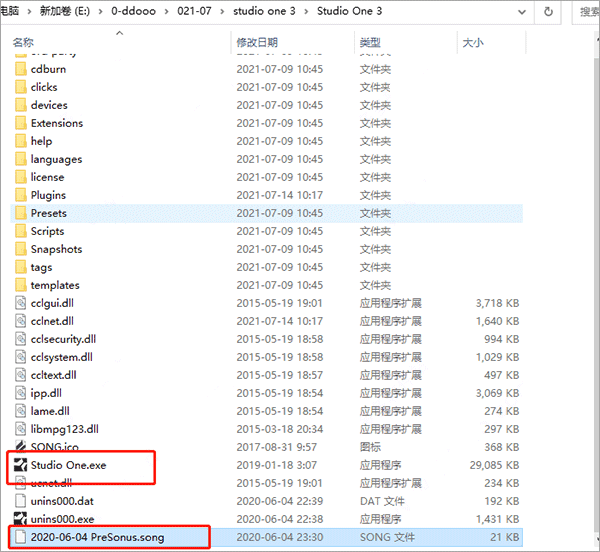Select the Extensions folder
This screenshot has width=600, height=552.
click(56, 123)
